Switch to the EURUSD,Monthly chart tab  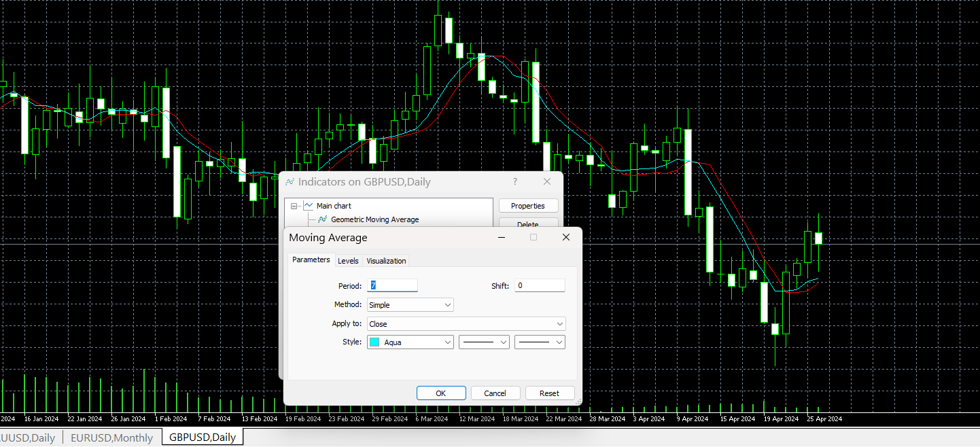click(x=111, y=437)
